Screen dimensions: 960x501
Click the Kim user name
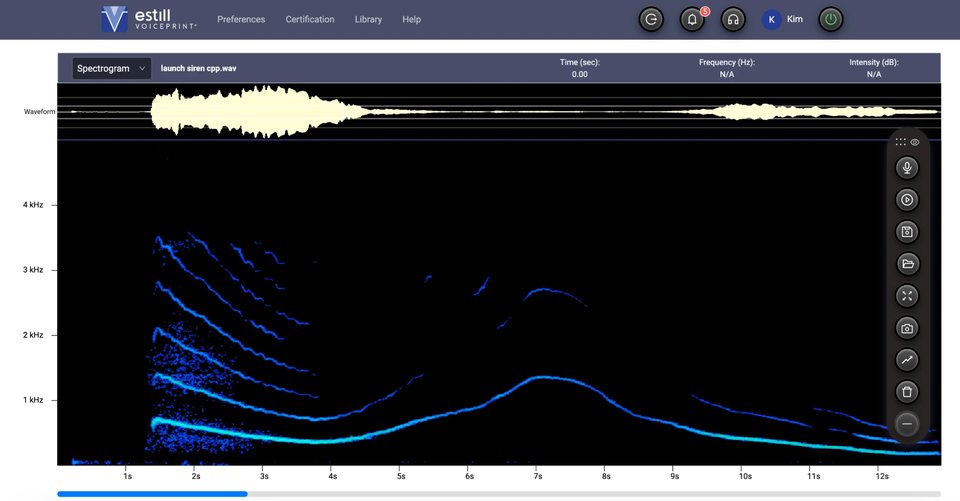(795, 19)
